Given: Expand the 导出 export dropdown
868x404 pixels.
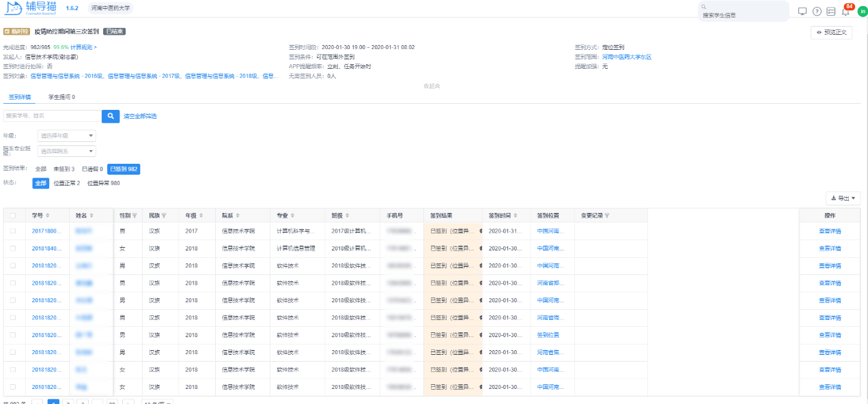Looking at the screenshot, I should point(843,198).
